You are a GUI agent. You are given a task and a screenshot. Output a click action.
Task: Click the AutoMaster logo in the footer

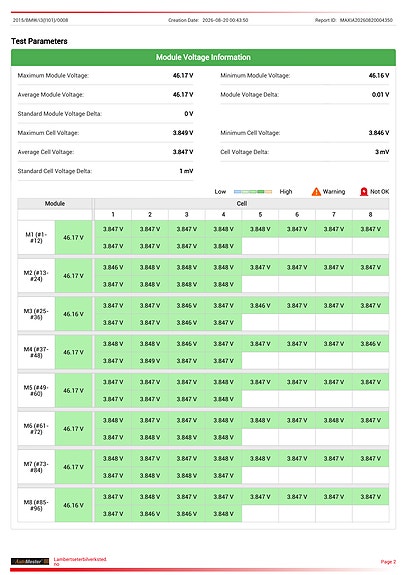tap(30, 561)
